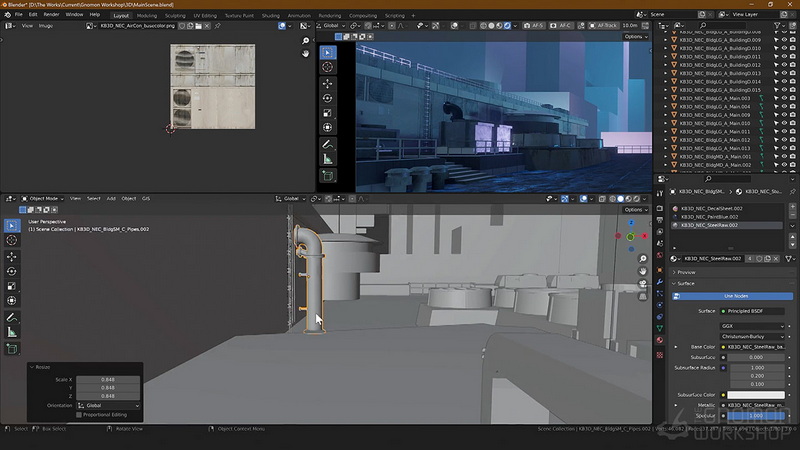
Task: Select the Add Cube tool in lower viewport
Action: pyautogui.click(x=12, y=349)
